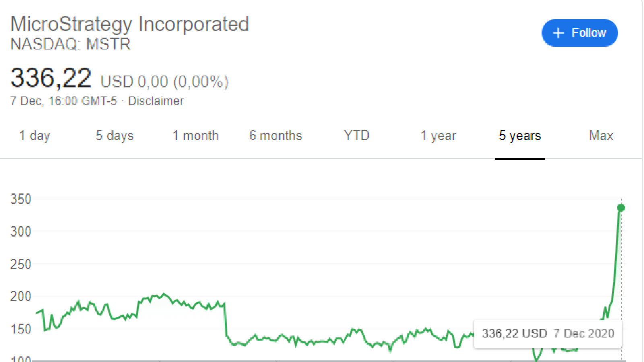Screen dimensions: 644x362
Task: Click the 336,22 USD 7 Dec 2020 tooltip
Action: (548, 333)
